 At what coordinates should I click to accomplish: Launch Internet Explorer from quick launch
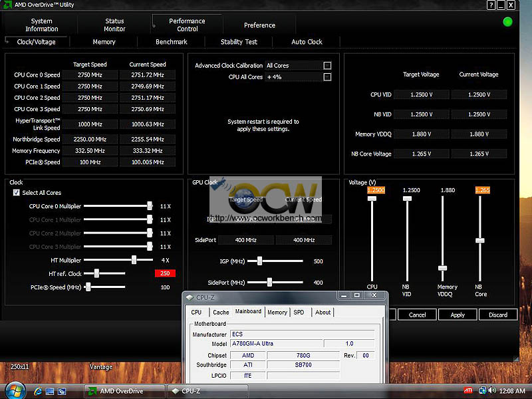coord(38,391)
